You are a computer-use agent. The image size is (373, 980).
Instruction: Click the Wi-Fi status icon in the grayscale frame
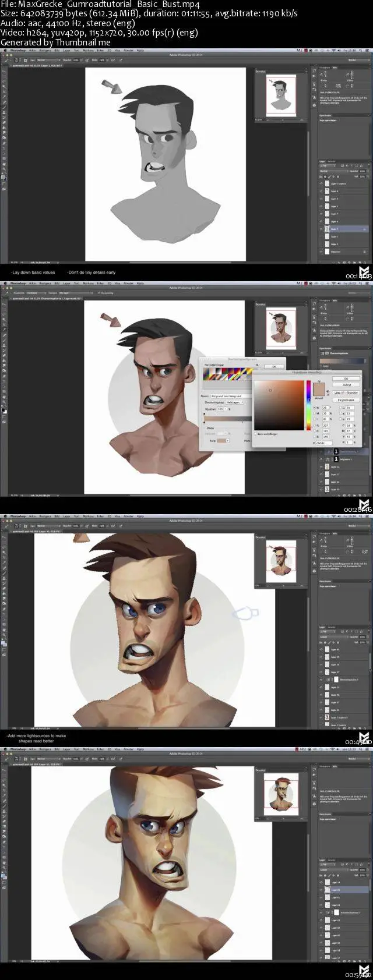333,50
